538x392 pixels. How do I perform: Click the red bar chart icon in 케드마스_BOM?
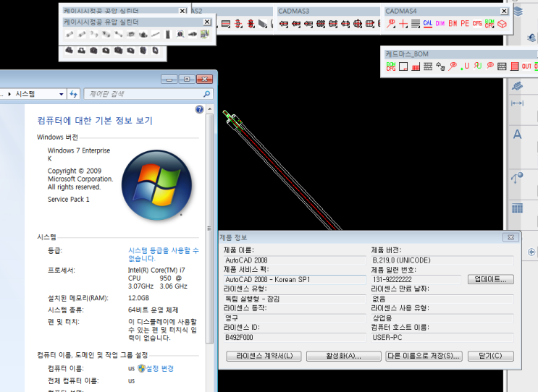[x=416, y=67]
